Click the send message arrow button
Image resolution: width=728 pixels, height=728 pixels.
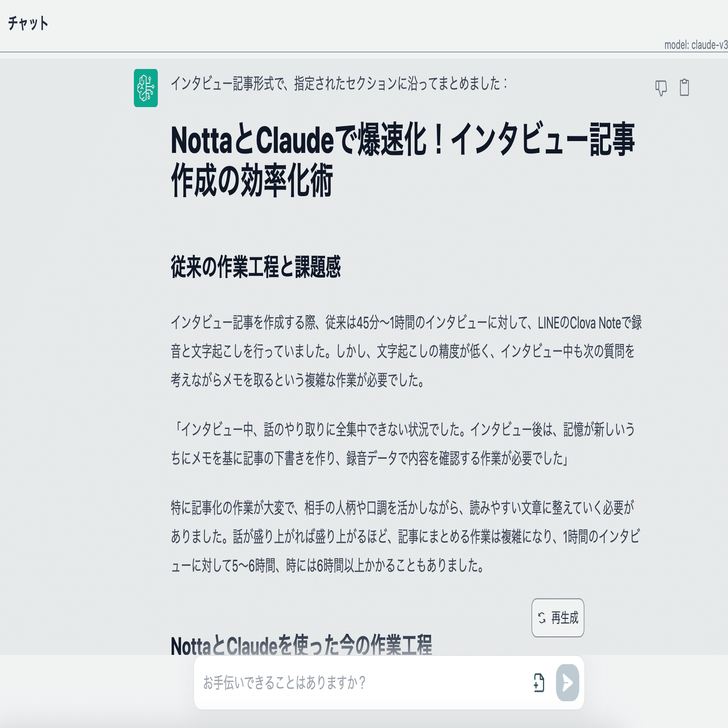click(567, 683)
